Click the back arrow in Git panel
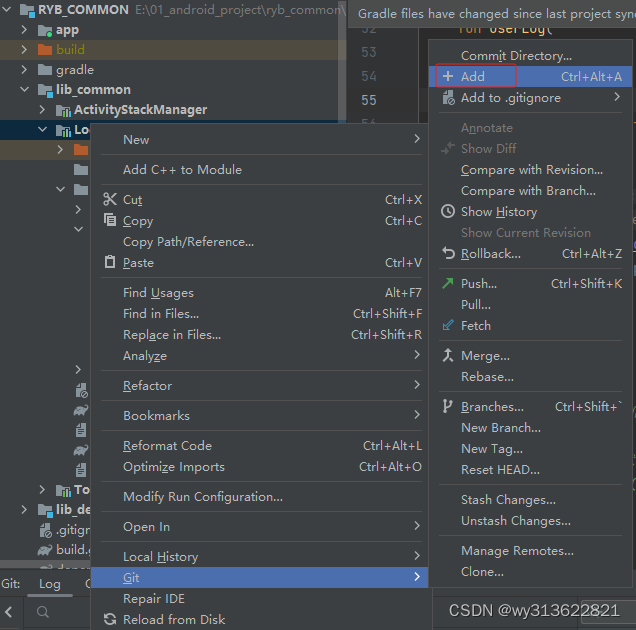This screenshot has height=630, width=636. pyautogui.click(x=9, y=612)
